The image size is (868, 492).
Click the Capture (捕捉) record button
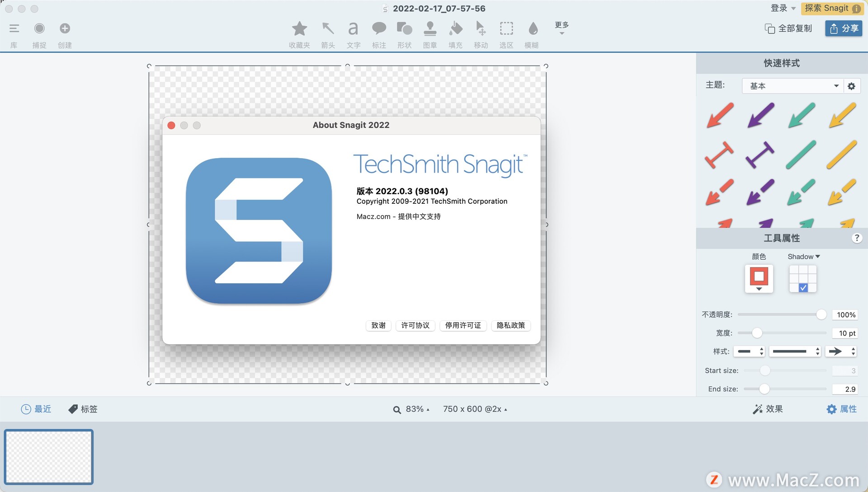pyautogui.click(x=39, y=29)
